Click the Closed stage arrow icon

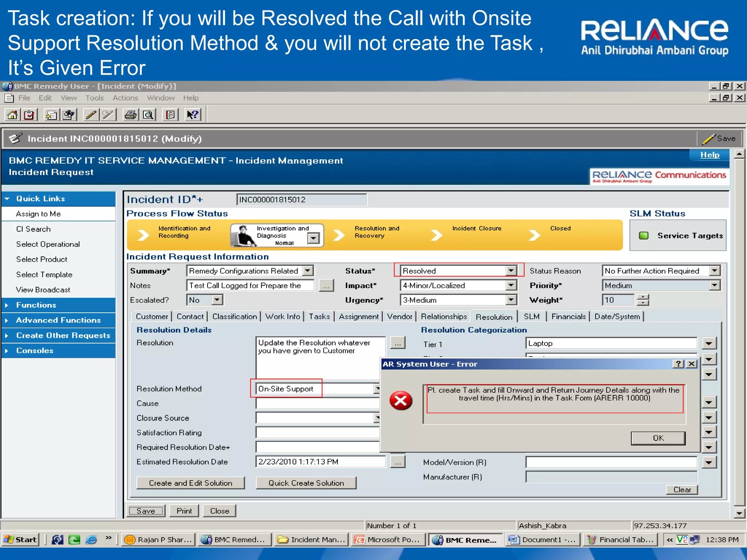click(535, 235)
